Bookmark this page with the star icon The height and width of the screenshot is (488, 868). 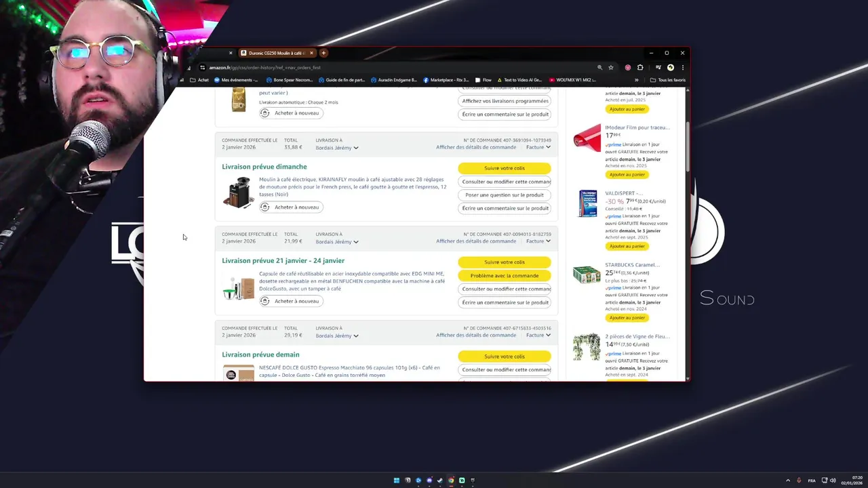pos(611,68)
